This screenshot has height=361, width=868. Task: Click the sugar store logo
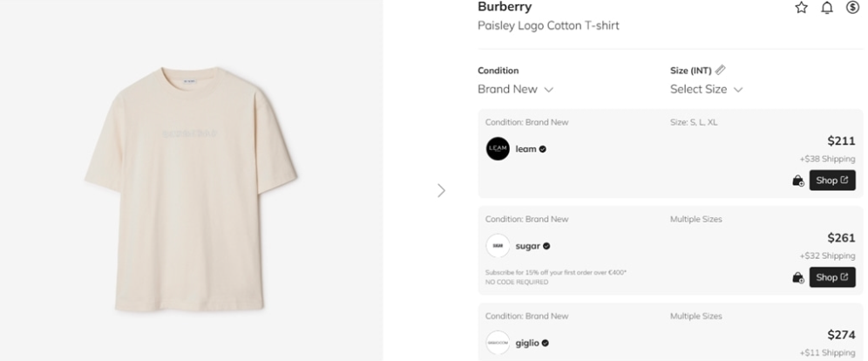tap(498, 246)
